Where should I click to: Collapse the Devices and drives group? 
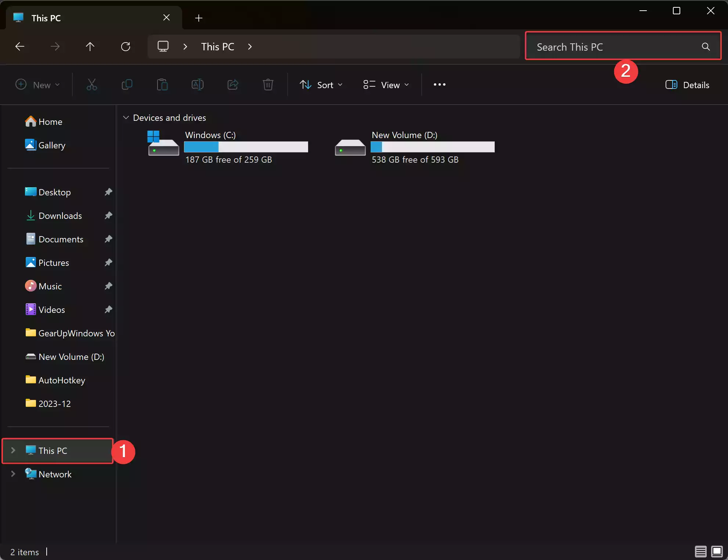pos(126,118)
